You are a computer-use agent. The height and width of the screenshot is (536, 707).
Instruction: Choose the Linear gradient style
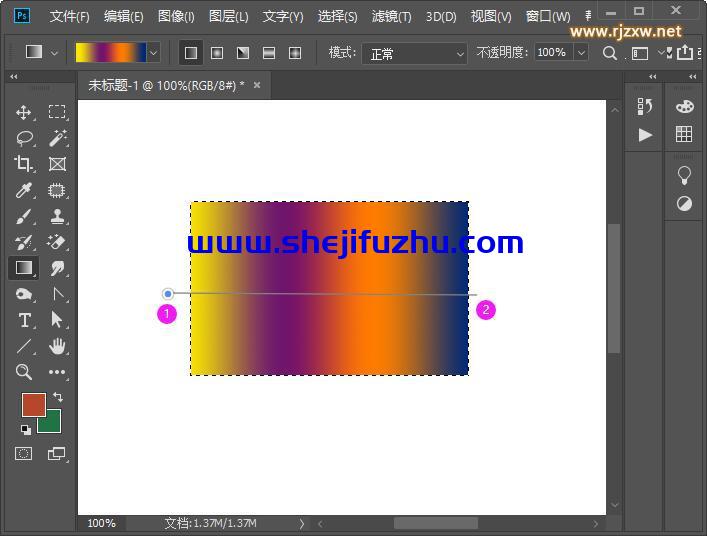(191, 53)
